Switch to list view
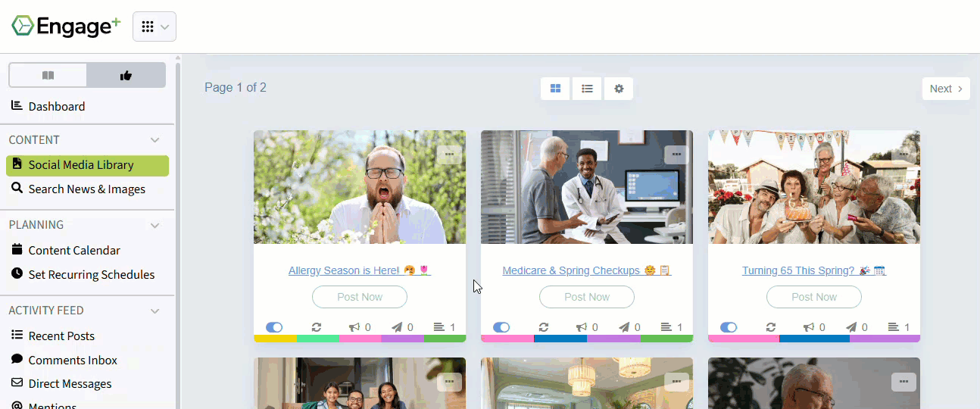The image size is (980, 409). [x=587, y=89]
